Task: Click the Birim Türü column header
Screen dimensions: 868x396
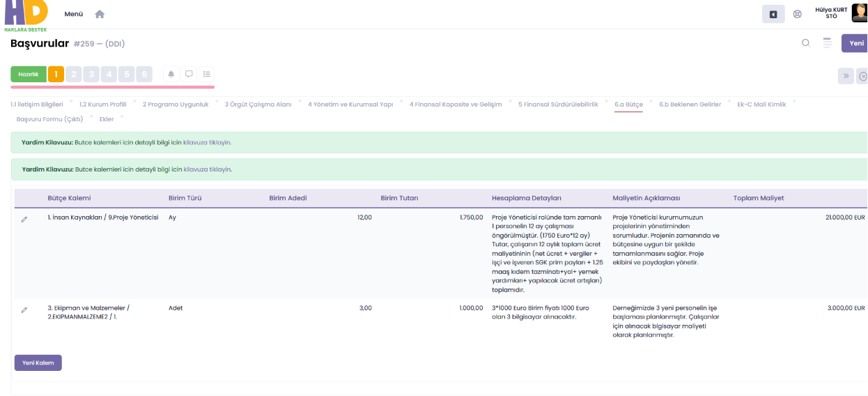Action: coord(185,198)
